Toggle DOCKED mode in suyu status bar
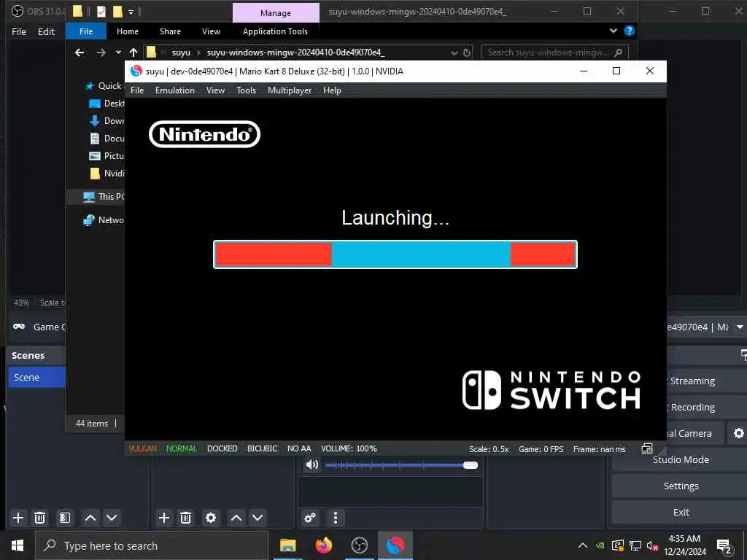 click(x=222, y=448)
